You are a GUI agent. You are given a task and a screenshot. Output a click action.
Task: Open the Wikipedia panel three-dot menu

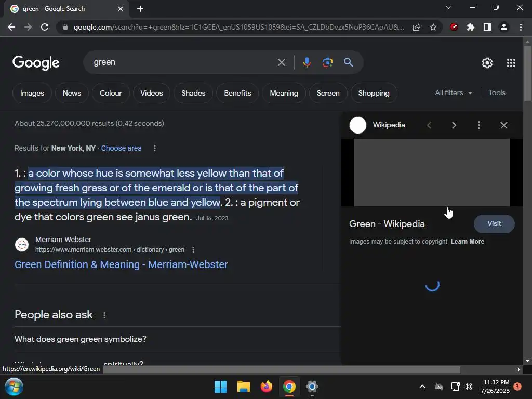point(478,125)
